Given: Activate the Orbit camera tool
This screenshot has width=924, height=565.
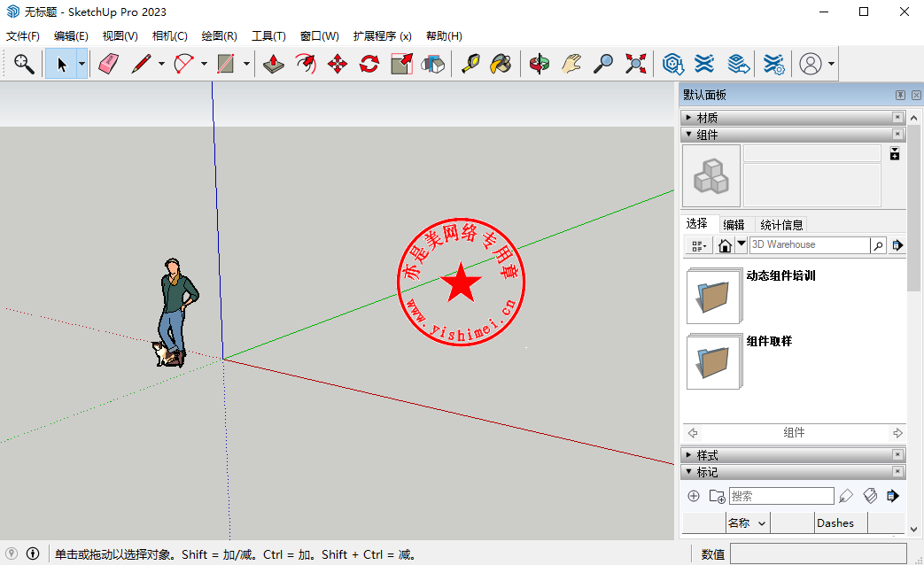Looking at the screenshot, I should click(539, 64).
